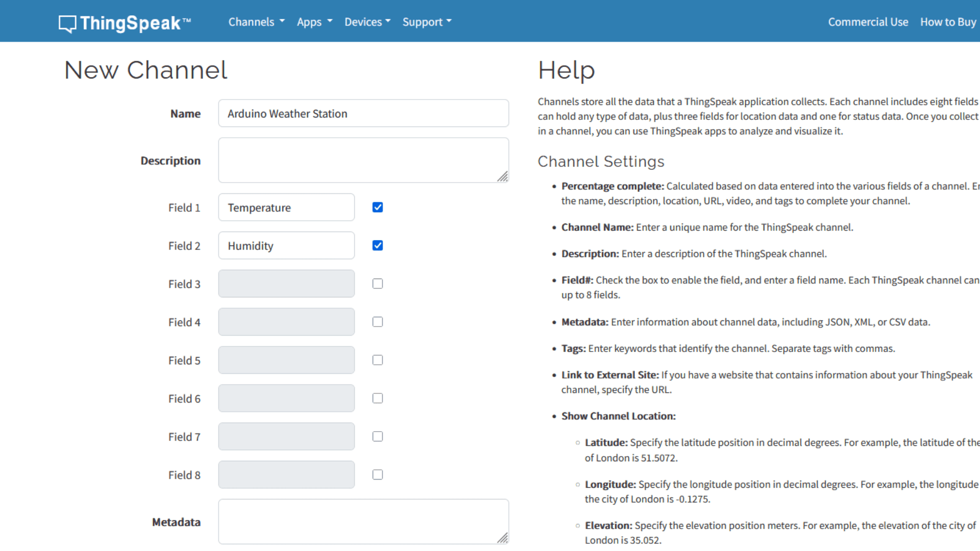This screenshot has height=551, width=980.
Task: Open the Devices dropdown menu
Action: pos(367,22)
